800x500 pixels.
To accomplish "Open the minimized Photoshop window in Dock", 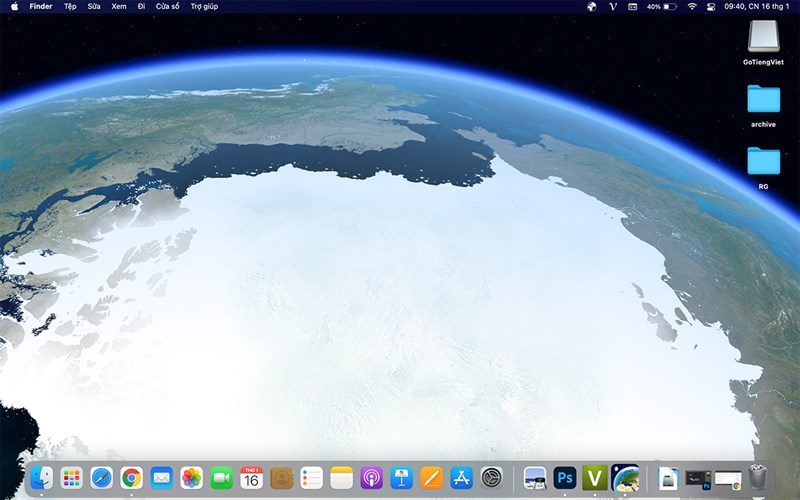I will pos(698,480).
